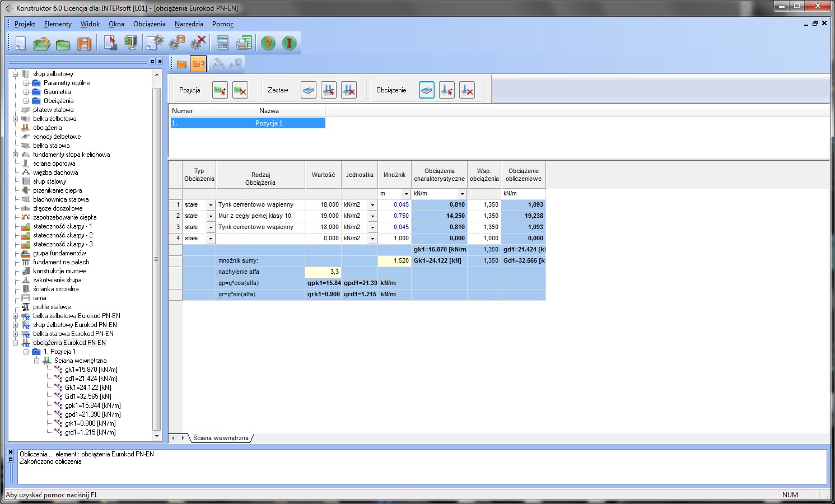
Task: Click tree panel scrollbar down arrow
Action: tap(157, 436)
